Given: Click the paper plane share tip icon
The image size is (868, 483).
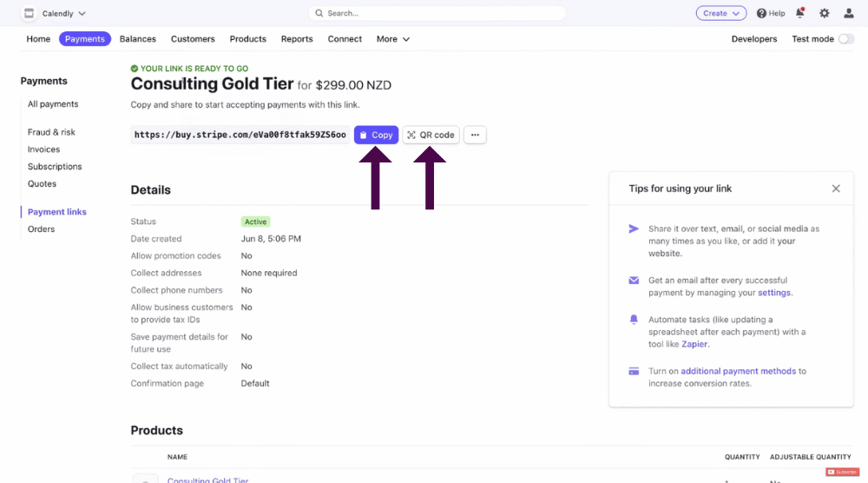Looking at the screenshot, I should coord(634,228).
